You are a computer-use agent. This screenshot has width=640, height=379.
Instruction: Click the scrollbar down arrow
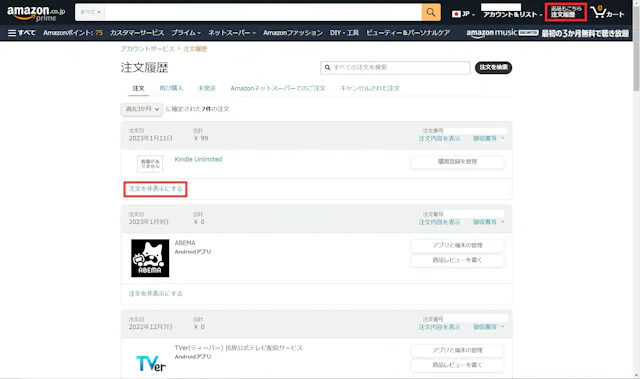click(636, 375)
